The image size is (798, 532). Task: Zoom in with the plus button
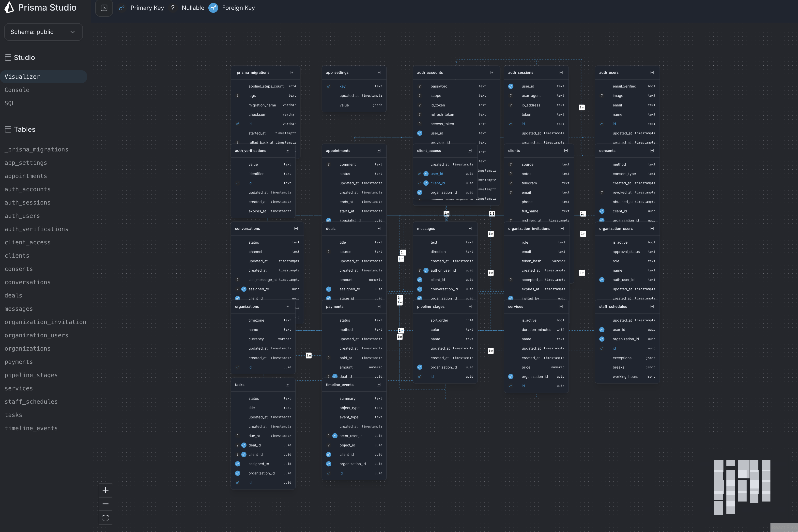pos(106,490)
